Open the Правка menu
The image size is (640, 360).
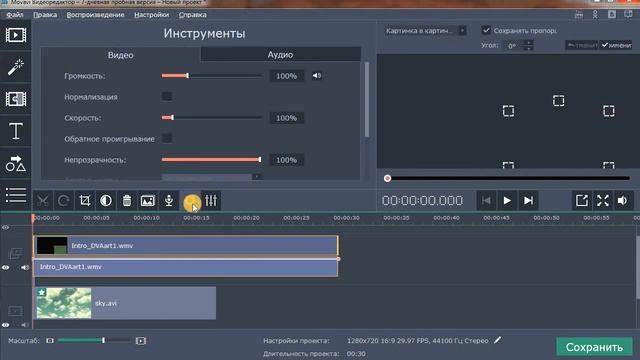click(45, 15)
